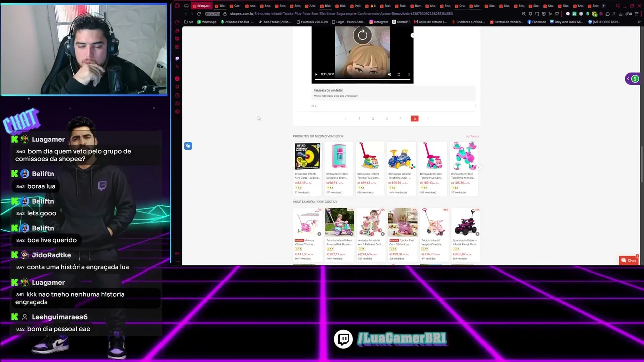Screen dimensions: 644x362
Task: Replay the review video
Action: coord(362,35)
